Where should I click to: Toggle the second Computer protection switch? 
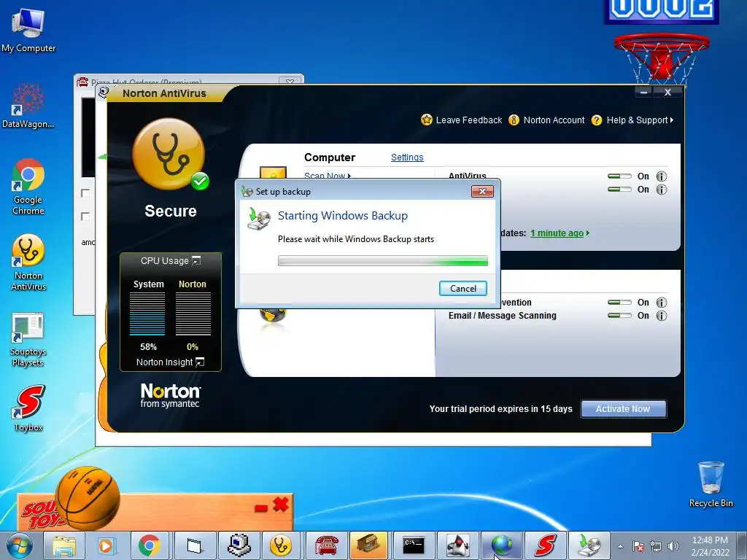click(x=619, y=190)
